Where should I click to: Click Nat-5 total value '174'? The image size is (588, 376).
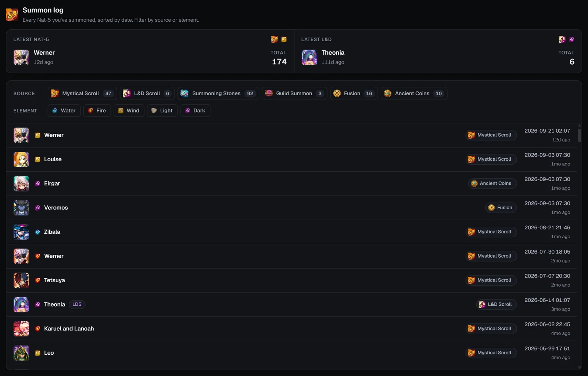tap(279, 62)
